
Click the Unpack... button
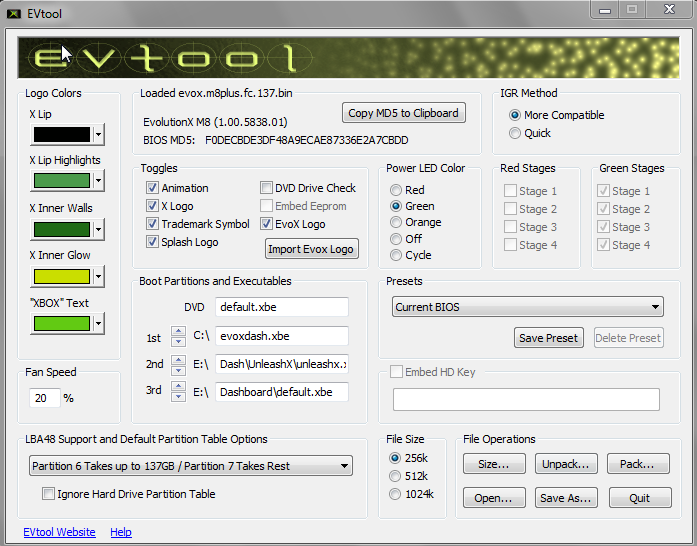[x=566, y=464]
